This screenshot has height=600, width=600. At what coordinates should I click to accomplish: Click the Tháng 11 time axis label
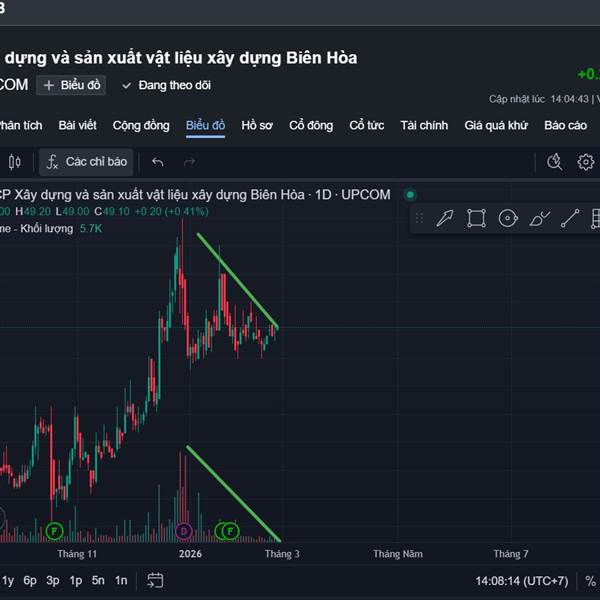77,554
